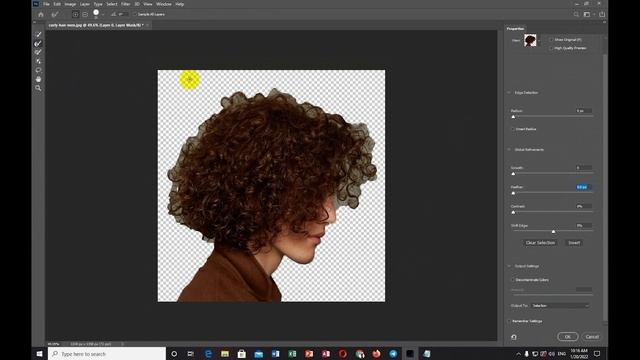Open the Image menu
This screenshot has height=360, width=640.
point(70,4)
